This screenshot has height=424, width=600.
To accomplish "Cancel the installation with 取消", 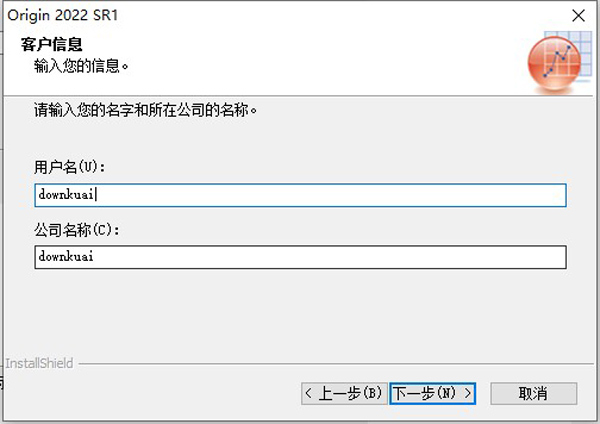I will pyautogui.click(x=533, y=393).
